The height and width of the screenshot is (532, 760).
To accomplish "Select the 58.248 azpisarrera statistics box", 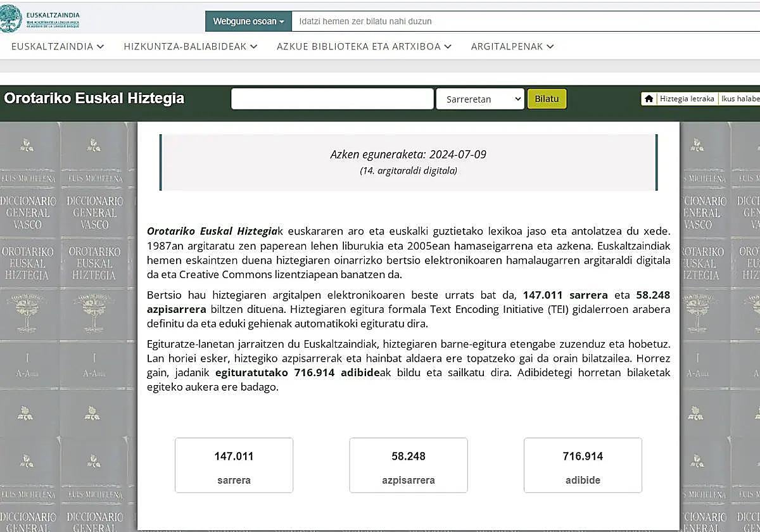I will pyautogui.click(x=408, y=465).
